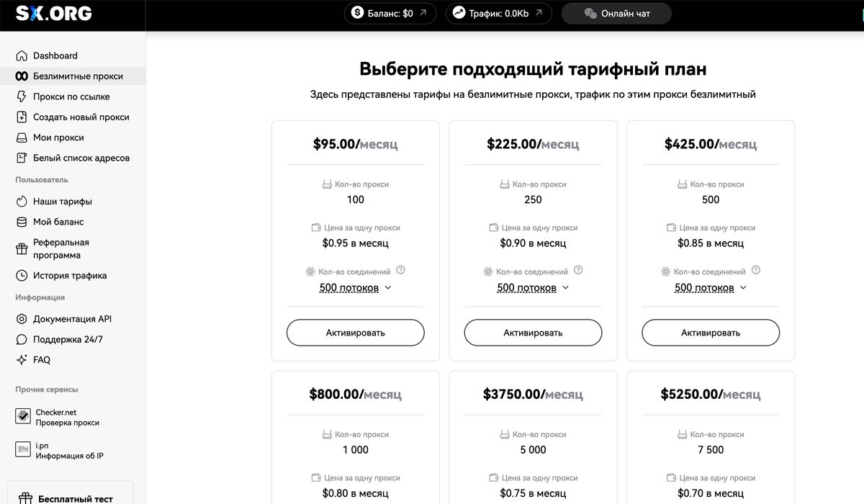Go to 'Белый список адресов' in sidebar
Viewport: 864px width, 504px height.
click(x=81, y=158)
